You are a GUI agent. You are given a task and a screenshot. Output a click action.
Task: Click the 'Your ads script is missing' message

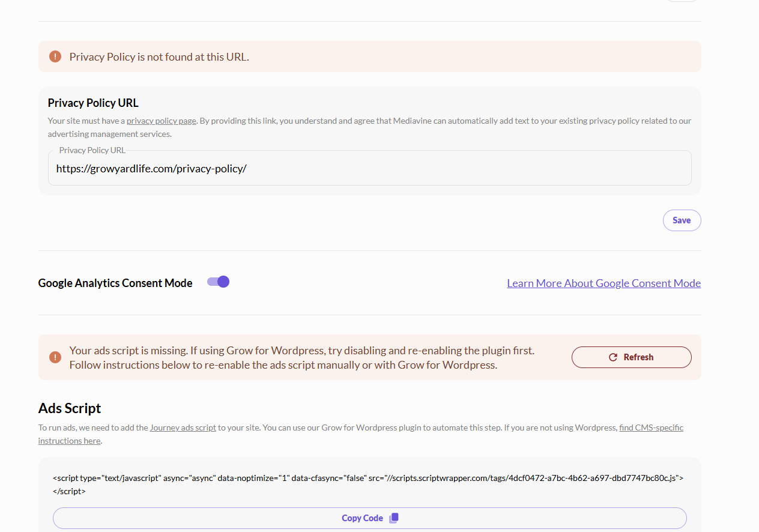pyautogui.click(x=301, y=351)
